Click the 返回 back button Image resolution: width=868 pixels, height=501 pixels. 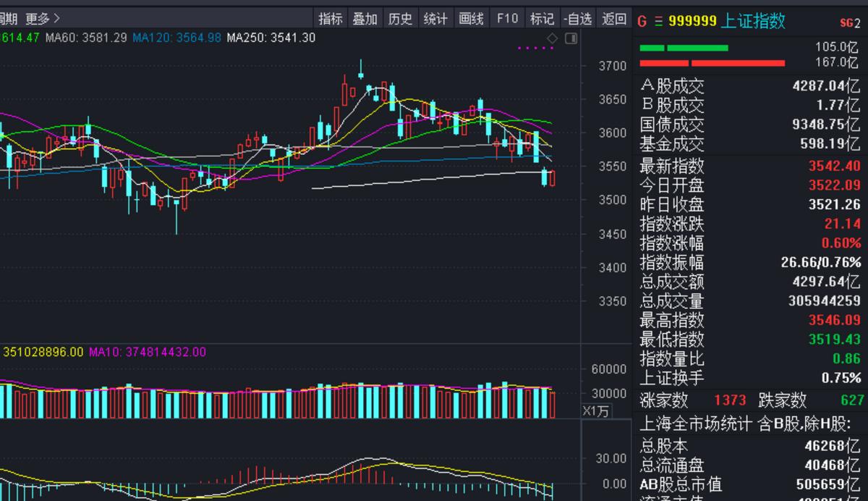613,19
